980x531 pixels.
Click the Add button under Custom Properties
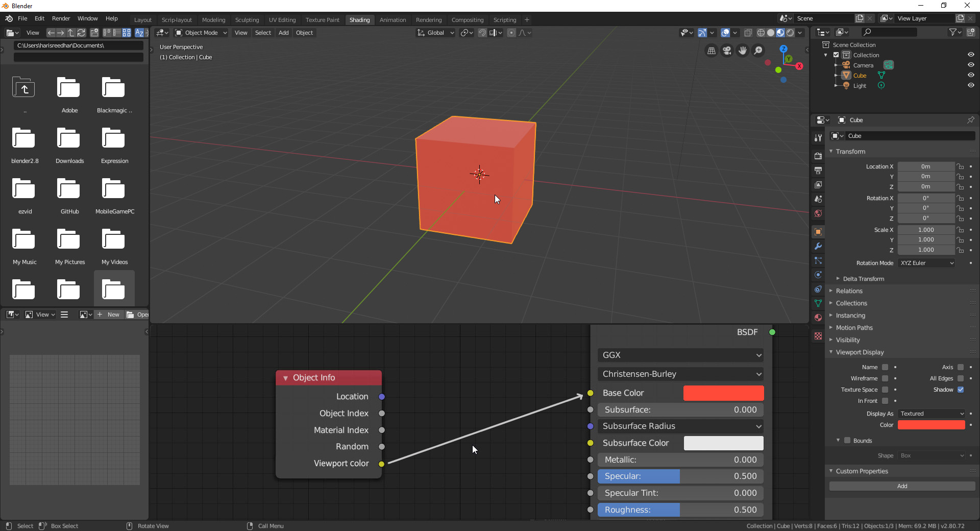pyautogui.click(x=902, y=486)
